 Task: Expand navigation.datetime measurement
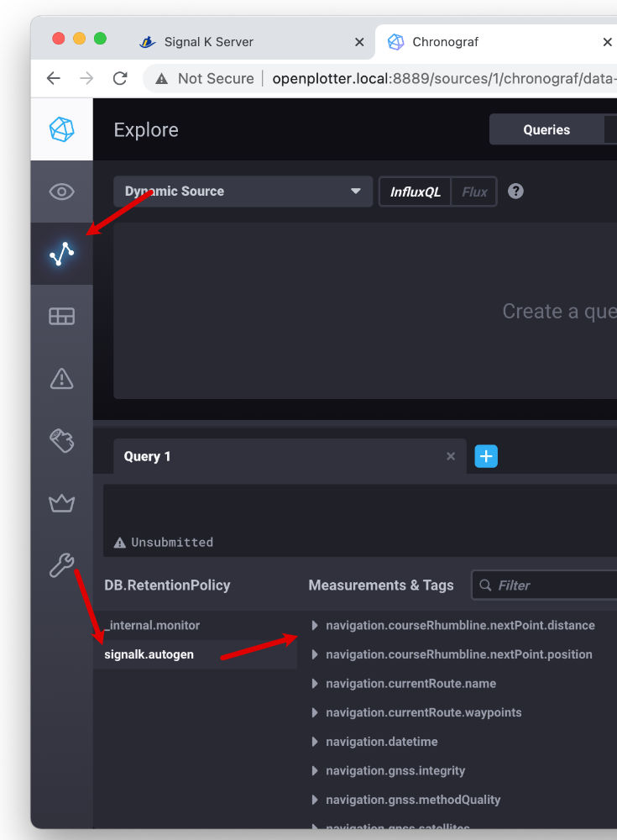point(315,742)
